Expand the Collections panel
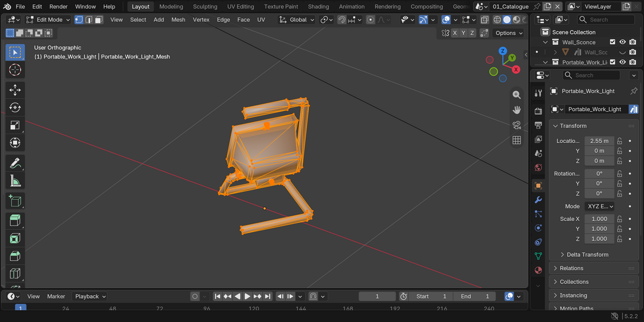Screen dimensions: 644x322 click(x=593, y=282)
